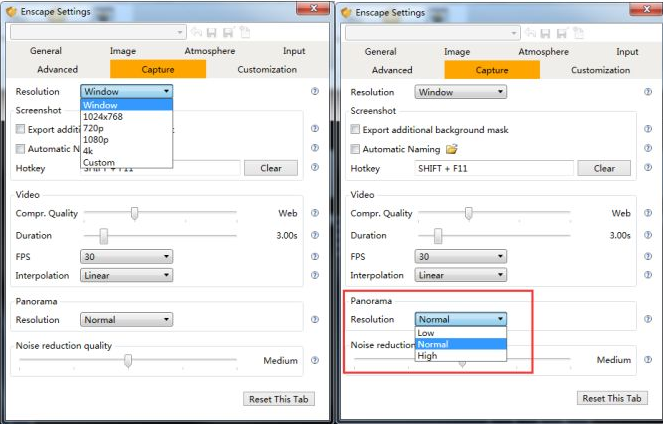The image size is (663, 424).
Task: Click help icon for Noise reduction, left window
Action: click(x=315, y=360)
